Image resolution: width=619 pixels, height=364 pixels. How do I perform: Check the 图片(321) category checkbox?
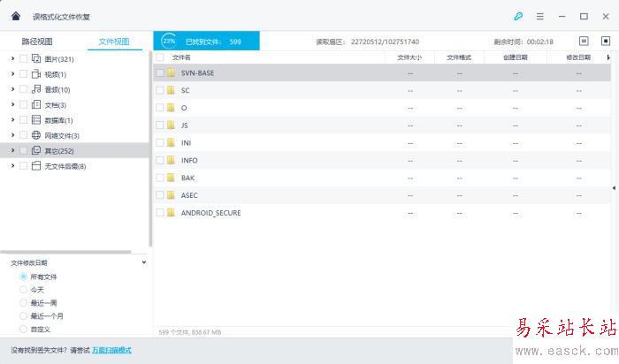23,59
